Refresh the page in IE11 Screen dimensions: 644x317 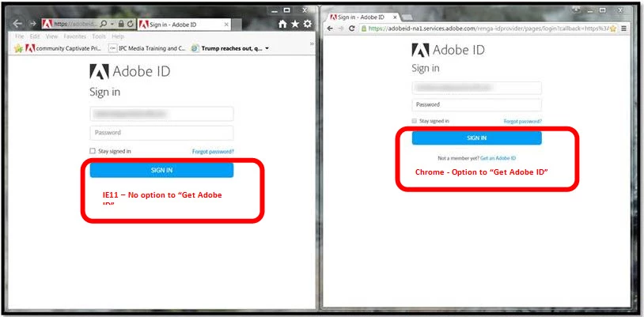pos(131,25)
